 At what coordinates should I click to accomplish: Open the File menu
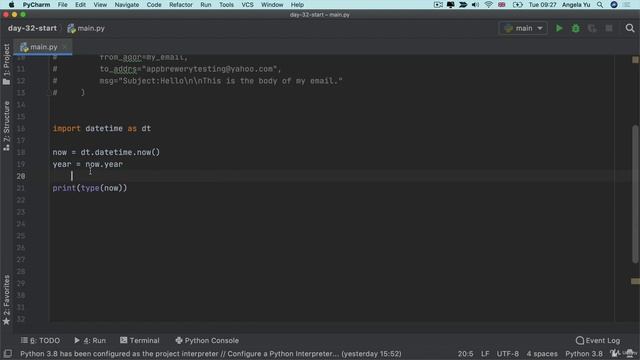point(62,5)
